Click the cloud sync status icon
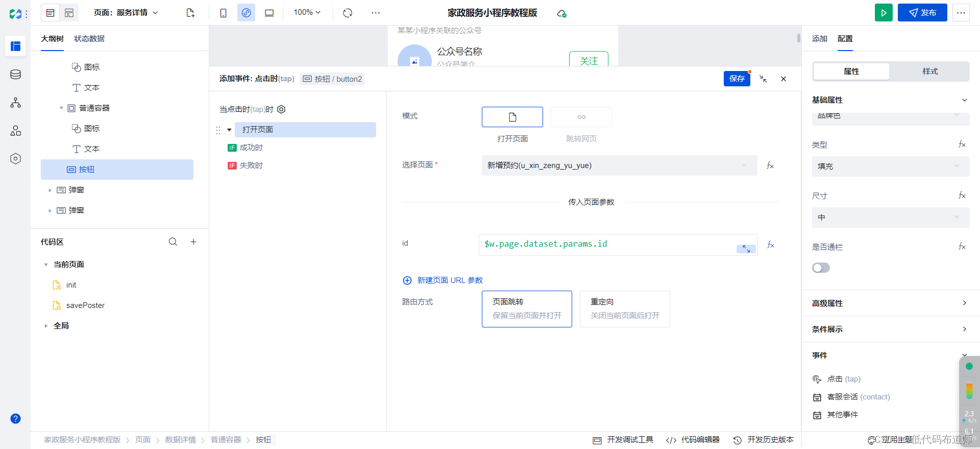The image size is (980, 449). pos(561,13)
